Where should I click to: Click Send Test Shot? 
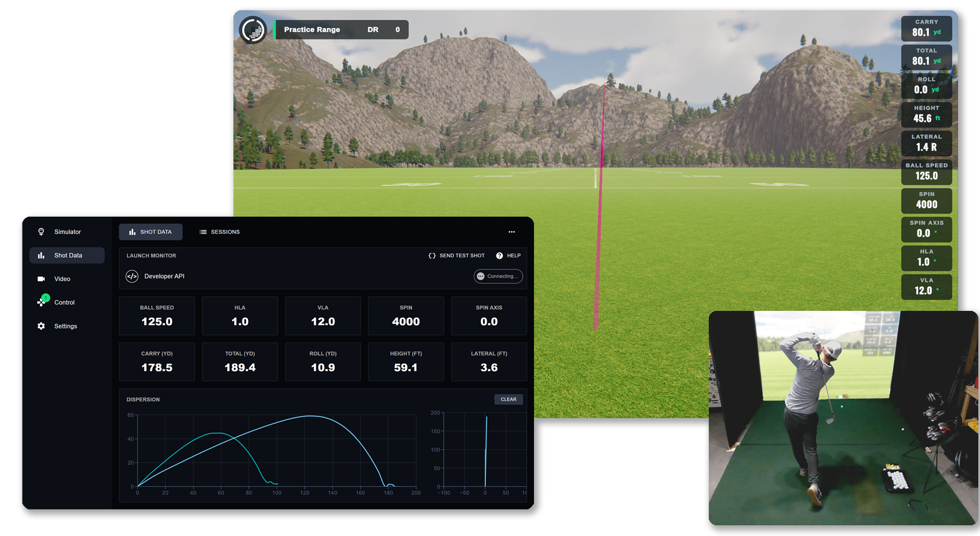pyautogui.click(x=457, y=256)
